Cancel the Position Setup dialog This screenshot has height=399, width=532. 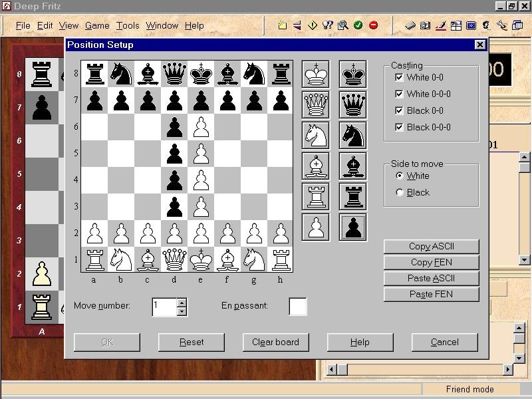444,342
